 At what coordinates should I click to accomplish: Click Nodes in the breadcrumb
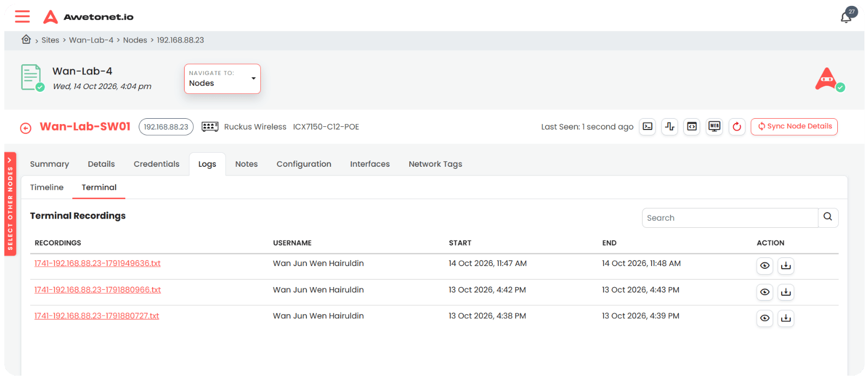pyautogui.click(x=135, y=40)
